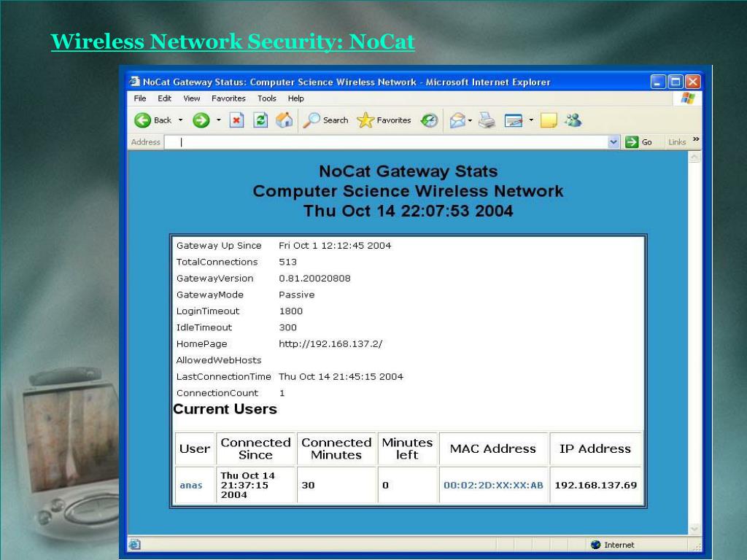This screenshot has height=560, width=747.
Task: Expand the Forward history dropdown arrow
Action: pos(219,120)
